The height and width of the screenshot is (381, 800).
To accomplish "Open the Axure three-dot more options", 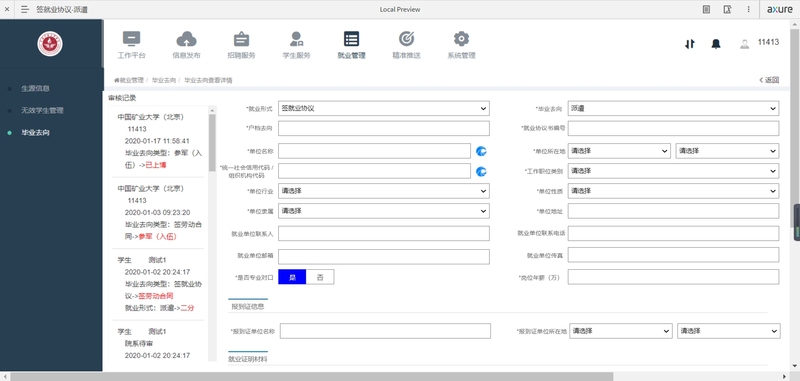I will pos(748,9).
